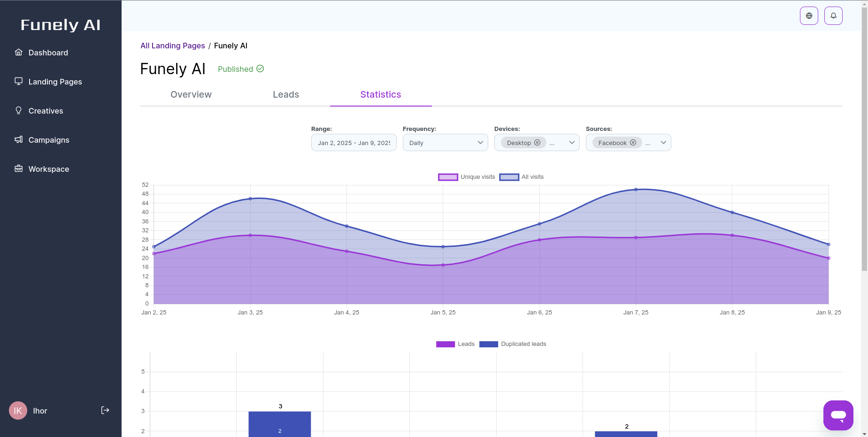868x437 pixels.
Task: Follow the All Landing Pages breadcrumb link
Action: 173,46
